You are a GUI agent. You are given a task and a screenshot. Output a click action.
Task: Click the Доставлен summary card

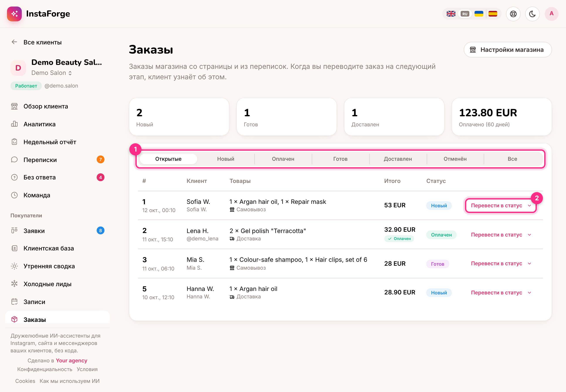(x=394, y=117)
